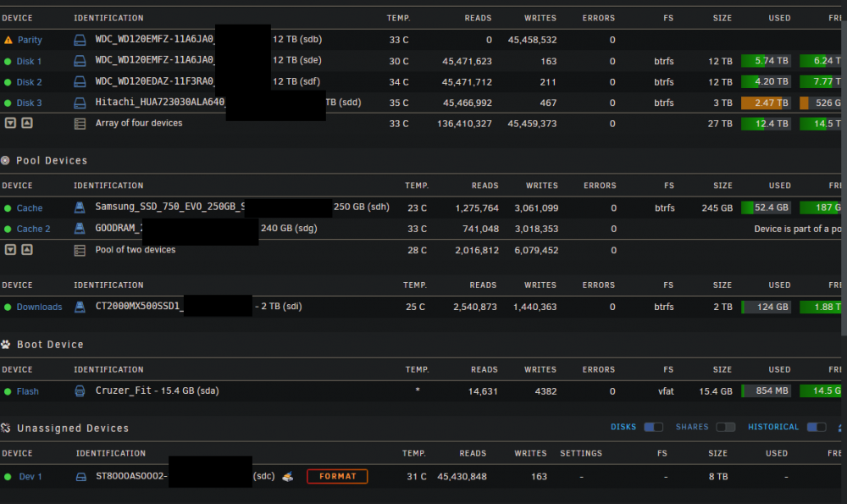Click the green status dot for Dev 1
Viewport: 847px width, 504px height.
[x=8, y=476]
